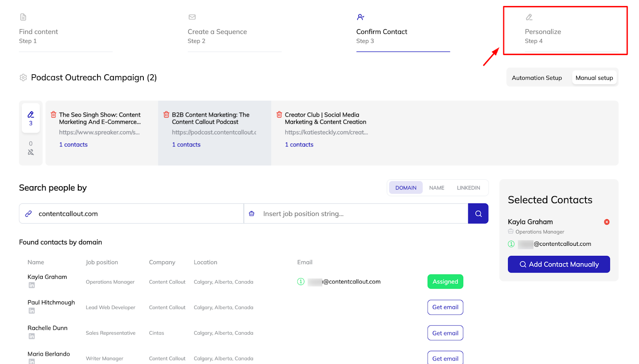Open 1 contacts link under B2B Content Marketing

tap(186, 144)
